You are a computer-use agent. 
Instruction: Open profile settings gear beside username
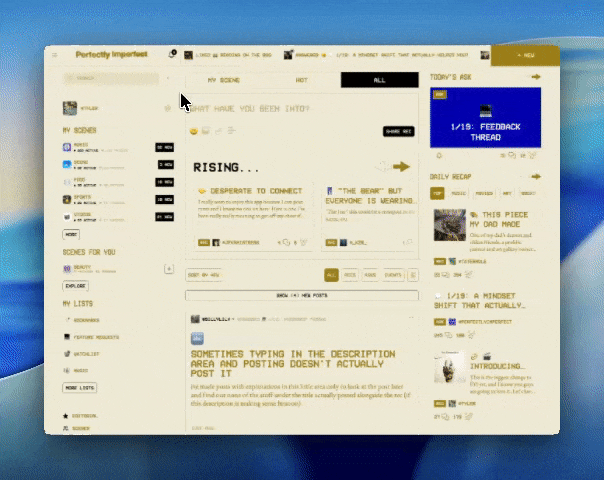coord(167,108)
